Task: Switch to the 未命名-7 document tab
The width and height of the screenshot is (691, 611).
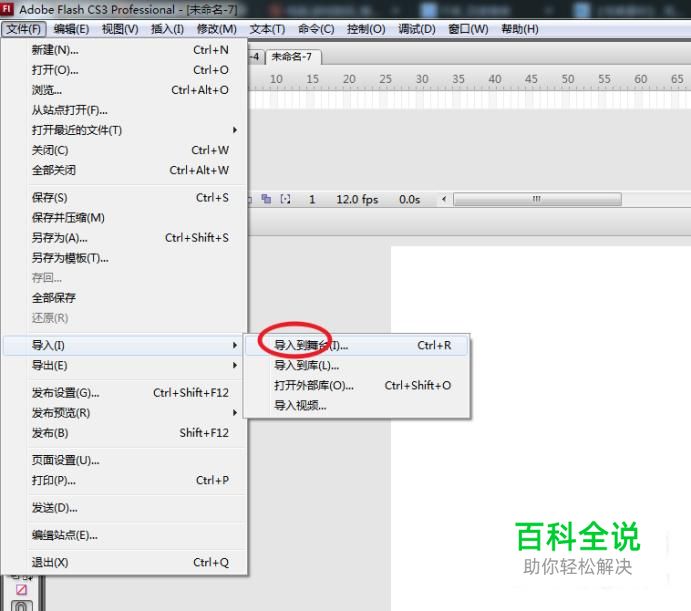Action: tap(293, 57)
